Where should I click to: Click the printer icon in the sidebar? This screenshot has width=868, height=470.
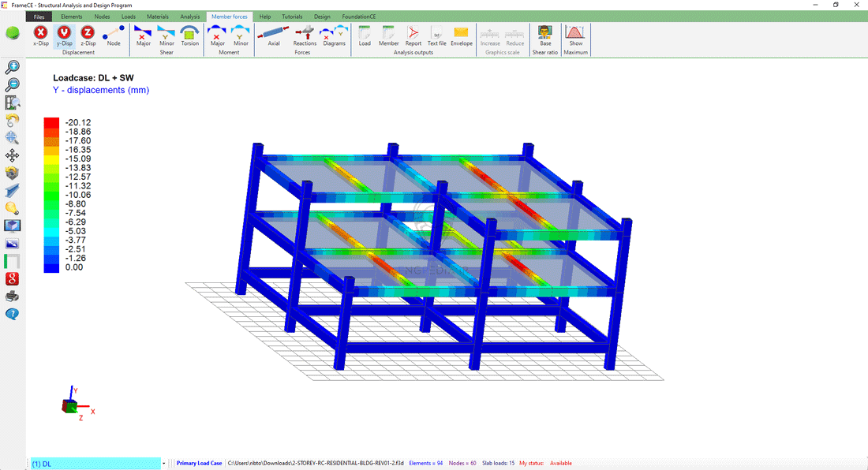click(13, 297)
